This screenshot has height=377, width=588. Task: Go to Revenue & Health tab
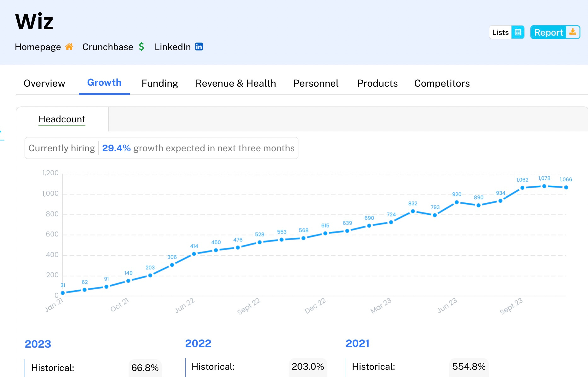coord(236,83)
